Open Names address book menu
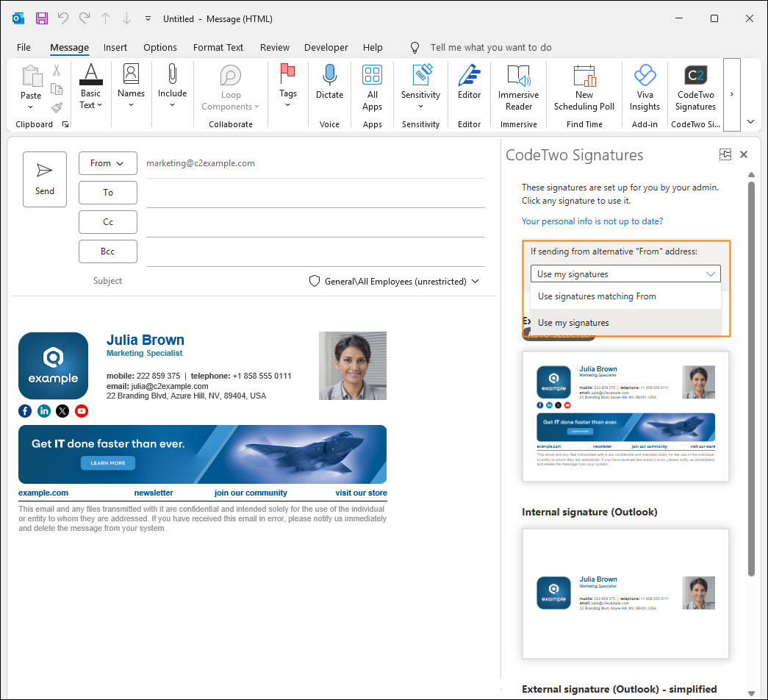768x700 pixels. click(132, 87)
